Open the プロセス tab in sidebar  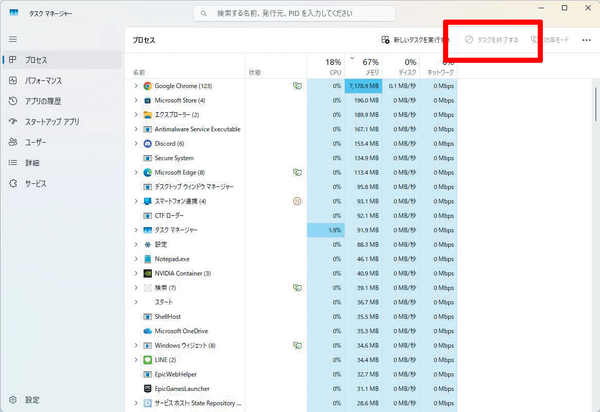coord(62,60)
